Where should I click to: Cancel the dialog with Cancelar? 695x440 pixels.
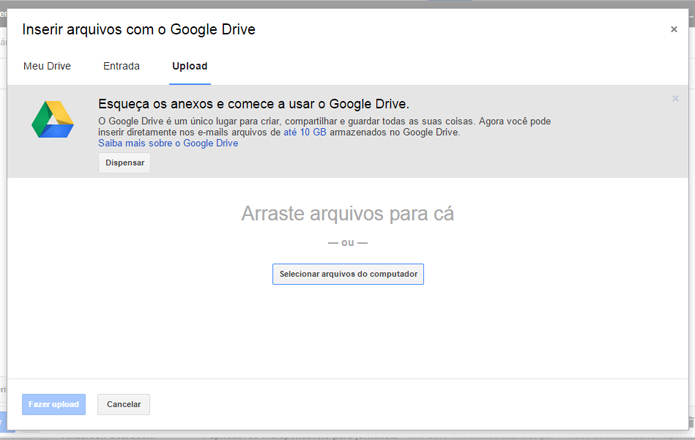click(x=124, y=404)
